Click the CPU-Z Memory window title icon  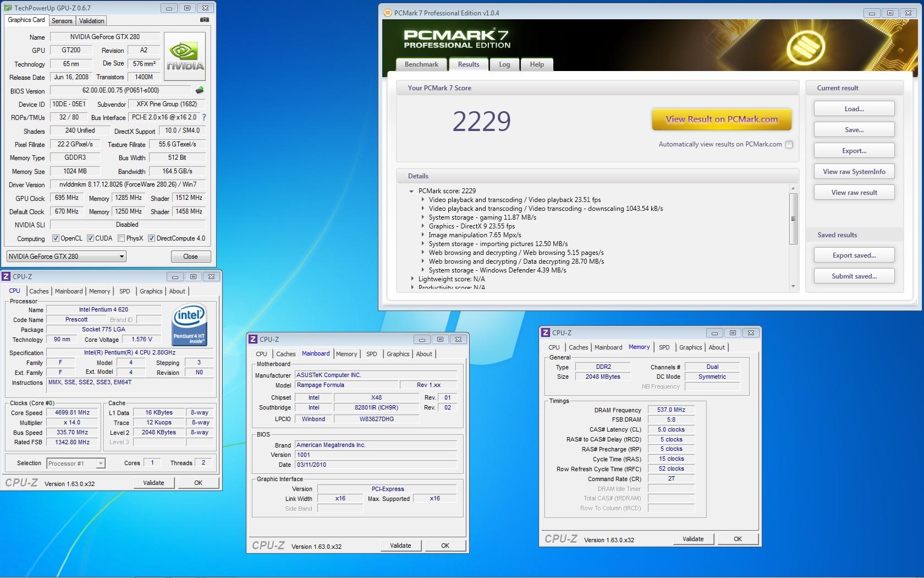[546, 332]
